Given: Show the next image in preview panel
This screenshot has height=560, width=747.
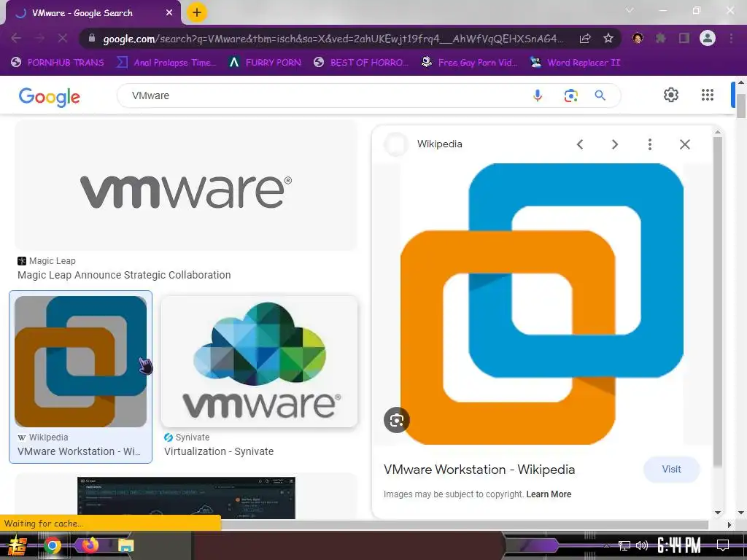Looking at the screenshot, I should click(614, 144).
